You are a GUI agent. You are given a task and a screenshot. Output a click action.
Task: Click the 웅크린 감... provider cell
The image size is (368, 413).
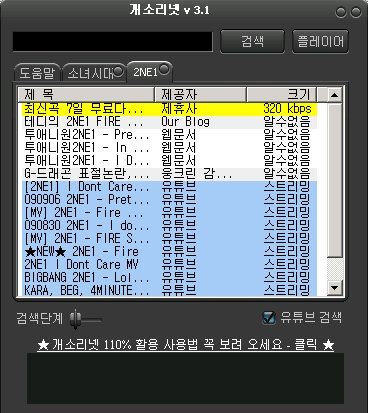point(197,174)
